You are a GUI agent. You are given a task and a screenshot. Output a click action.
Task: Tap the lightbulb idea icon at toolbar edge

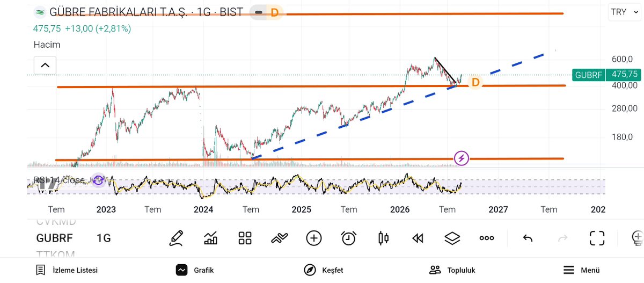pyautogui.click(x=637, y=238)
